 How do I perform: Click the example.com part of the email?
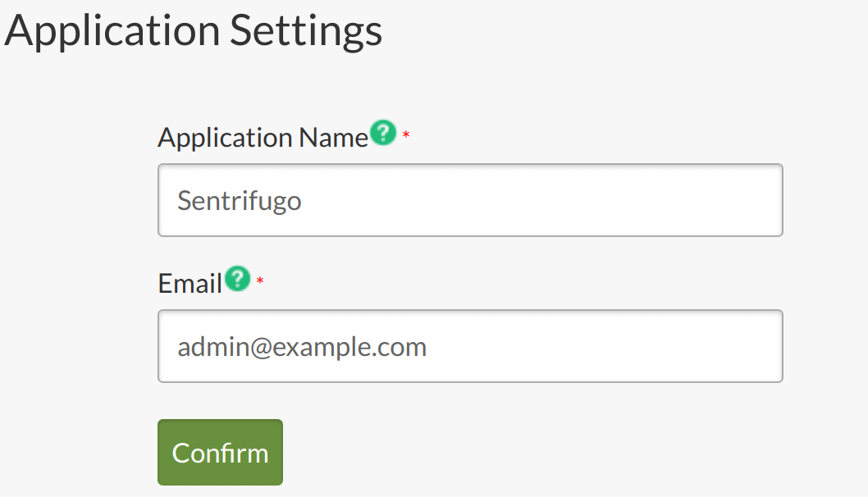pyautogui.click(x=349, y=347)
